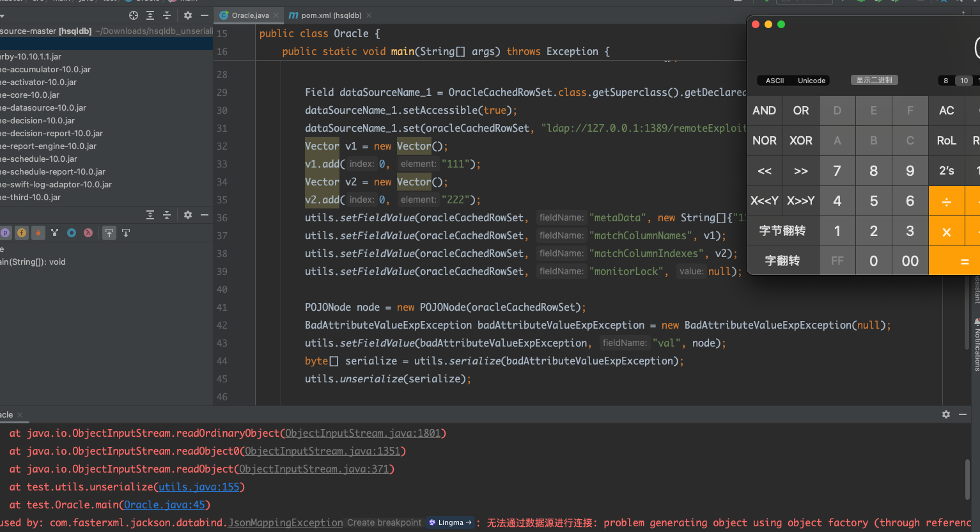Close the Oracle.java editor tab
The height and width of the screenshot is (532, 980).
[x=276, y=15]
